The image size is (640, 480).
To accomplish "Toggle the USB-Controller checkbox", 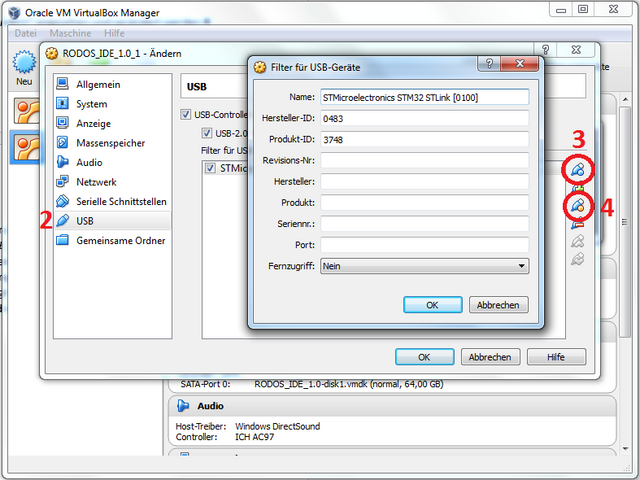I will coord(186,114).
